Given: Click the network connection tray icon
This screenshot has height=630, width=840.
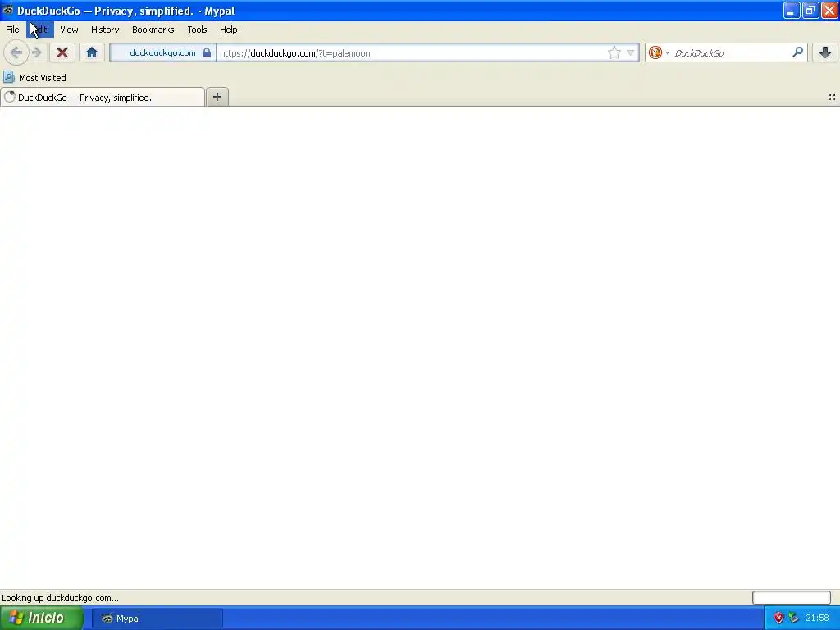Looking at the screenshot, I should point(794,618).
